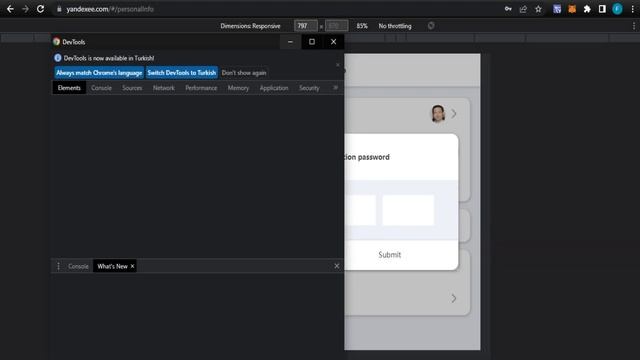This screenshot has width=640, height=360.
Task: Click Switch DevTools to Turkish button
Action: click(x=182, y=73)
